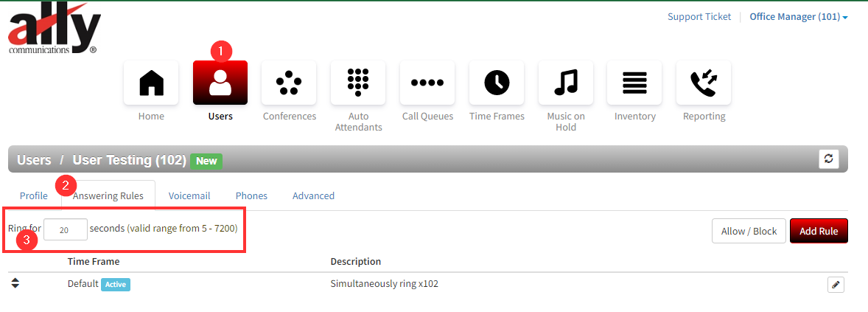
Task: Click the Add Rule button
Action: [x=819, y=231]
